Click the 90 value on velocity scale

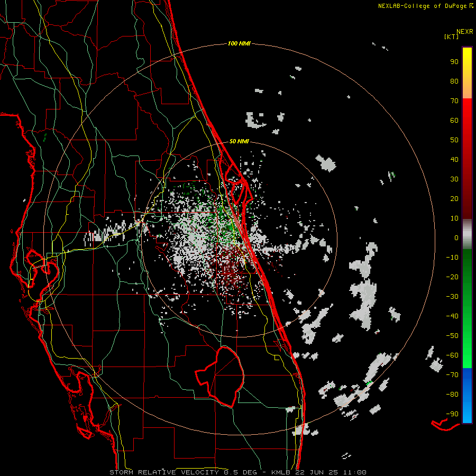pos(454,62)
